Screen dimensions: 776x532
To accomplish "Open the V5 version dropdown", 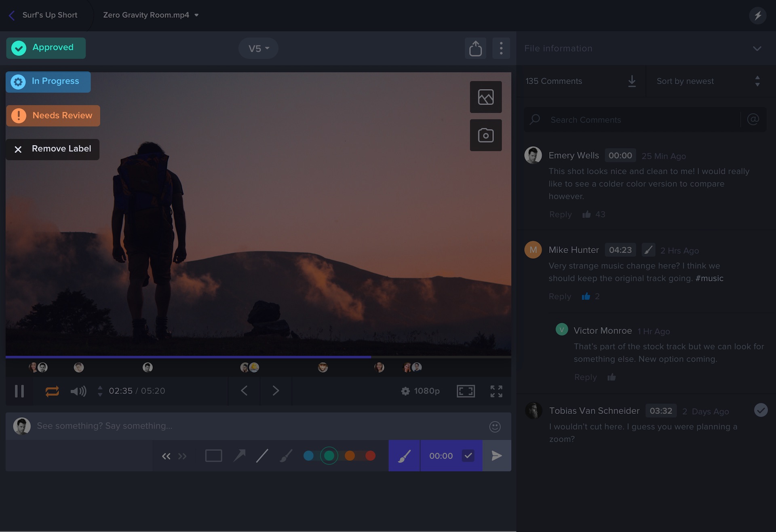I will [258, 48].
